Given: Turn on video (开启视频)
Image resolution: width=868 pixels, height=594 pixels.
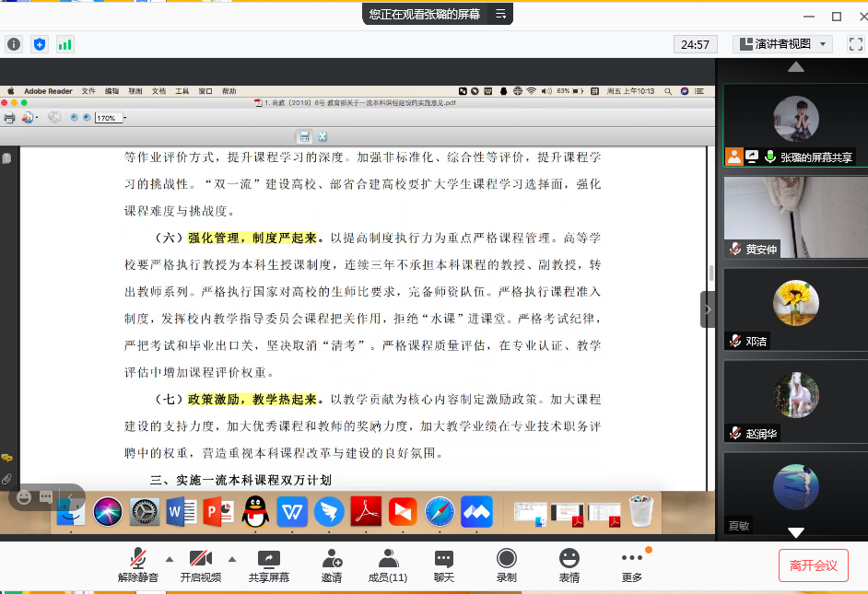Looking at the screenshot, I should pyautogui.click(x=200, y=565).
